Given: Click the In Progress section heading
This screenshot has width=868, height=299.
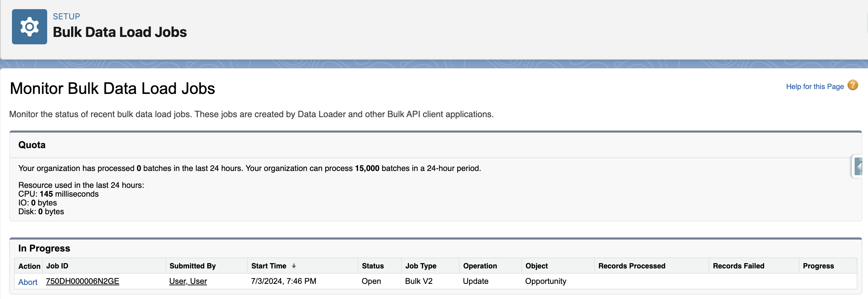Looking at the screenshot, I should [x=44, y=248].
